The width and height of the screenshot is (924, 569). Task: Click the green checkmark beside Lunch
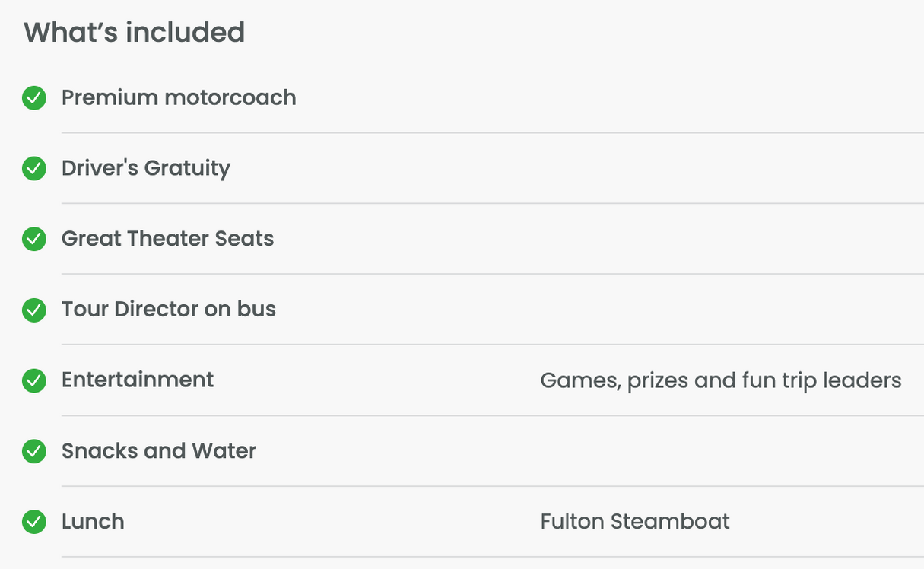pyautogui.click(x=34, y=522)
